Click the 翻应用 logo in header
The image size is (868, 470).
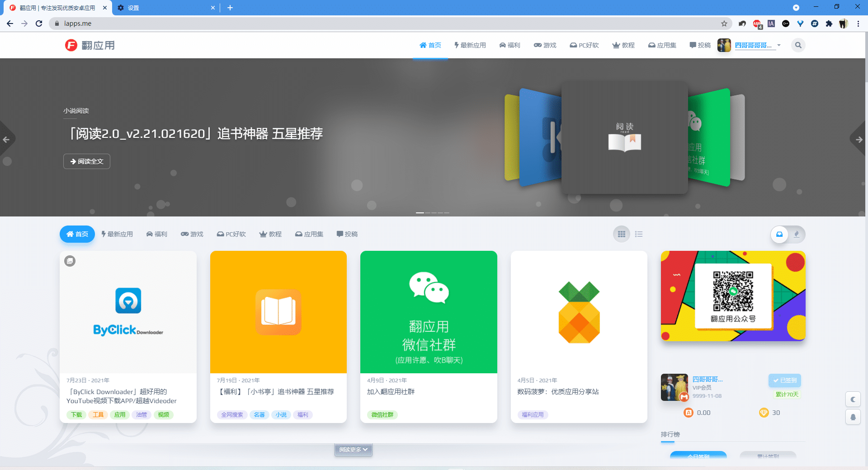point(90,45)
